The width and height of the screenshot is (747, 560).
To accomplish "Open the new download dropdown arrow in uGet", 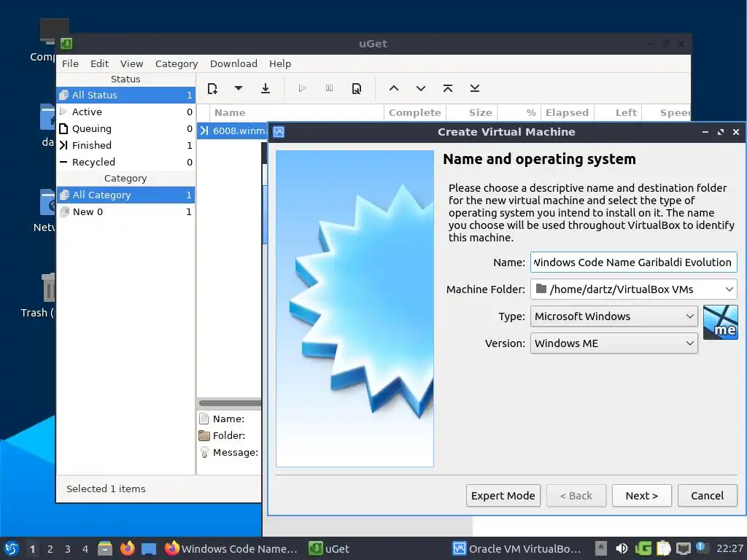I will pos(239,88).
